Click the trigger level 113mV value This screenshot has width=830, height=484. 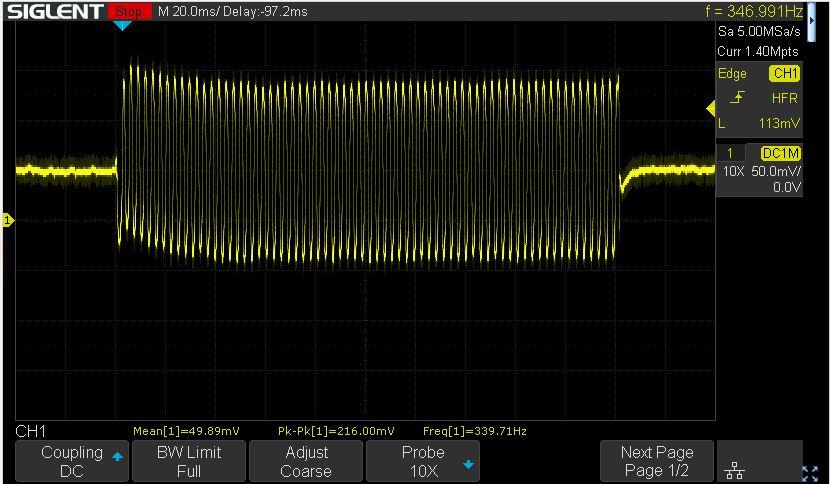tap(779, 123)
